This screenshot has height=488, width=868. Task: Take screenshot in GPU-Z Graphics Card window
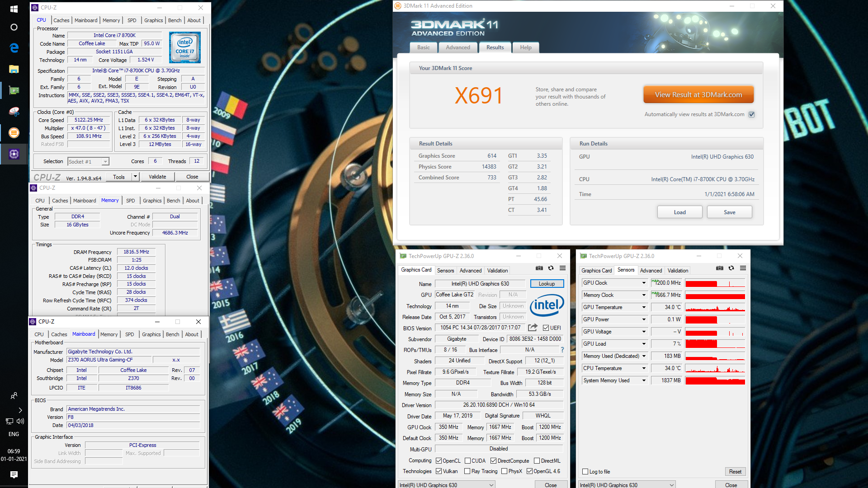pos(539,268)
